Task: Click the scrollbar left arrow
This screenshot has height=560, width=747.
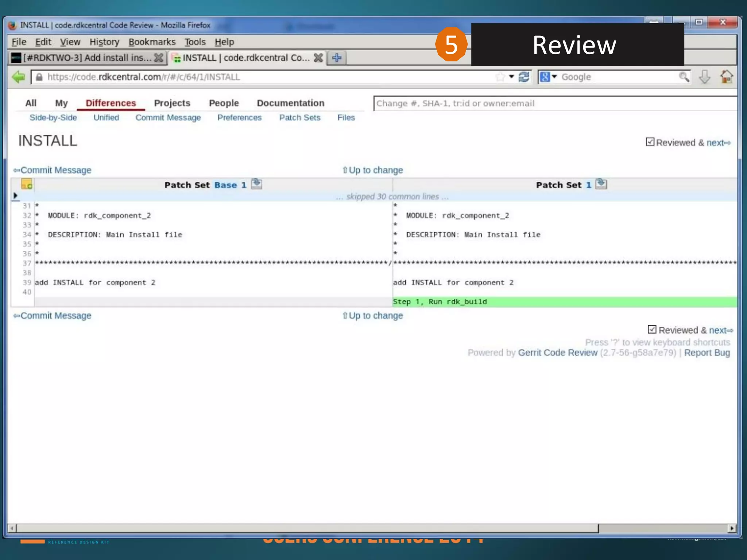Action: [x=12, y=528]
